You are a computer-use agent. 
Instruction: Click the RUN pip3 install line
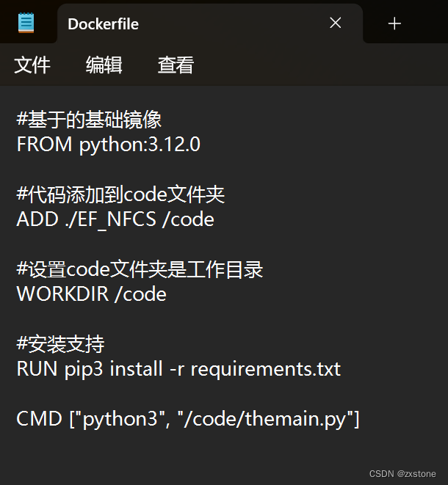click(x=178, y=369)
